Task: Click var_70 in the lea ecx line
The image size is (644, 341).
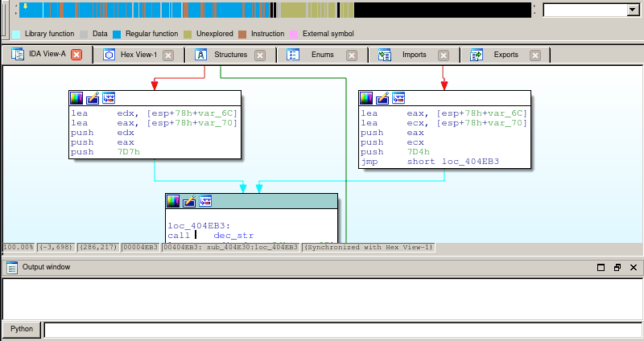Action: click(506, 123)
